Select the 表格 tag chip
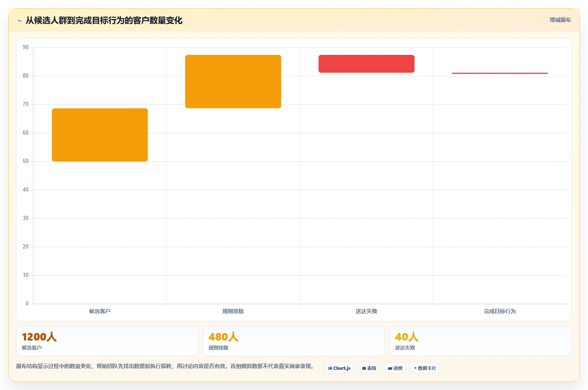The height and width of the screenshot is (390, 588). [369, 368]
